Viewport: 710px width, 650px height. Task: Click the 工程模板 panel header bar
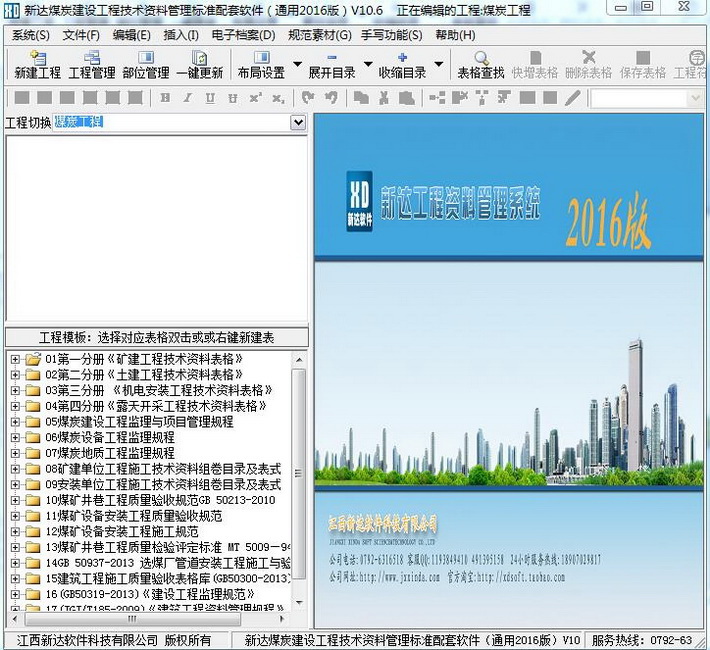(x=156, y=338)
